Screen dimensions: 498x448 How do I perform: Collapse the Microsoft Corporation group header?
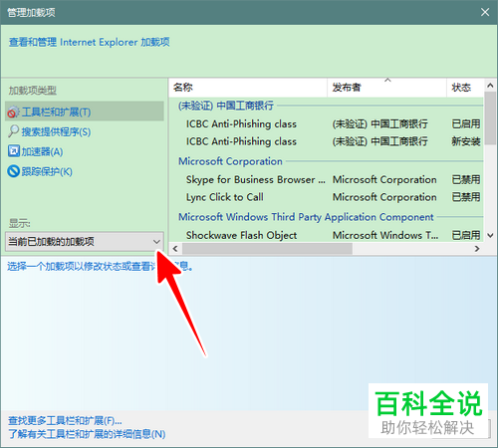click(230, 161)
